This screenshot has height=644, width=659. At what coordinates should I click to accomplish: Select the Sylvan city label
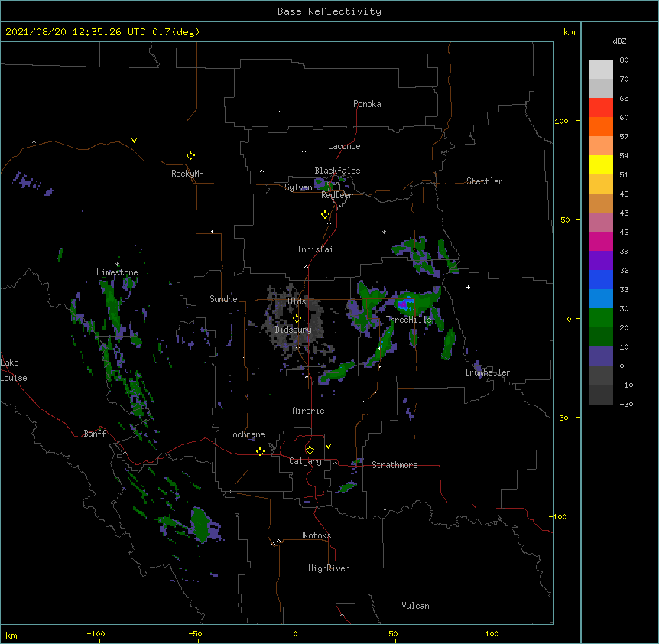[x=298, y=187]
